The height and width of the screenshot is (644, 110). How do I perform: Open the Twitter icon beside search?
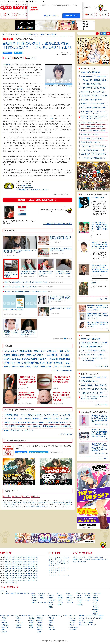click(x=105, y=33)
